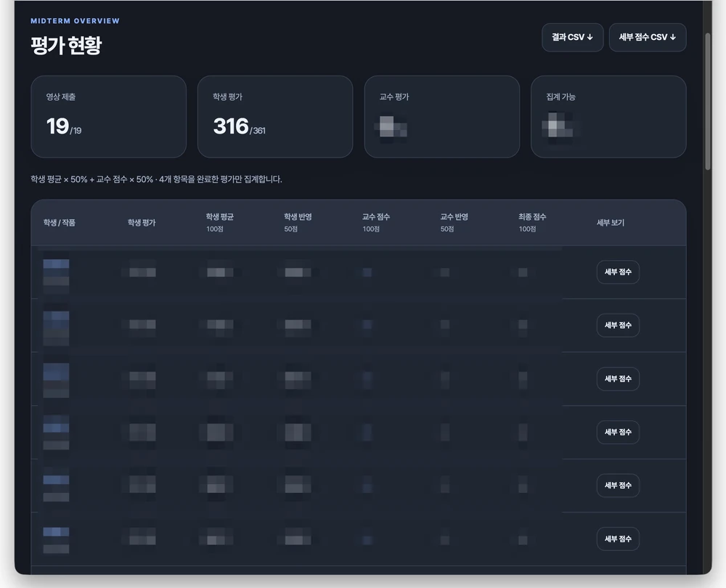The image size is (726, 588).
Task: Open 세부 점수 for the fifth student row
Action: pyautogui.click(x=618, y=486)
